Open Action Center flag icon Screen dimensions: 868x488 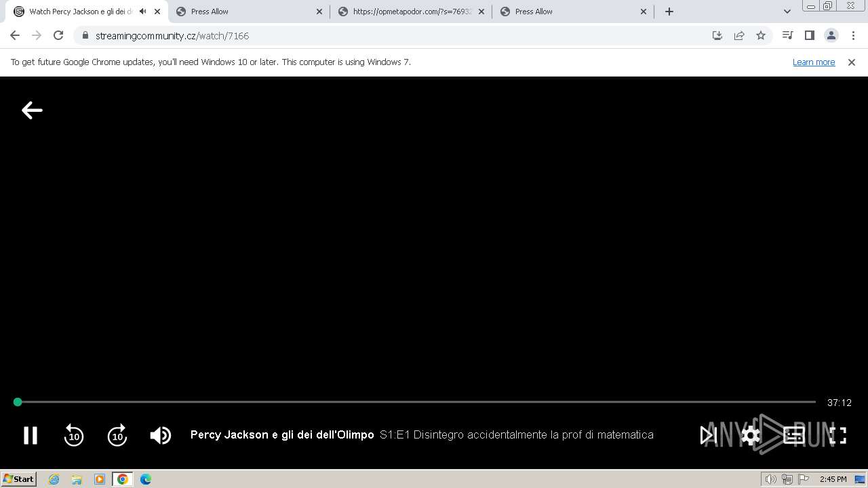tap(804, 479)
